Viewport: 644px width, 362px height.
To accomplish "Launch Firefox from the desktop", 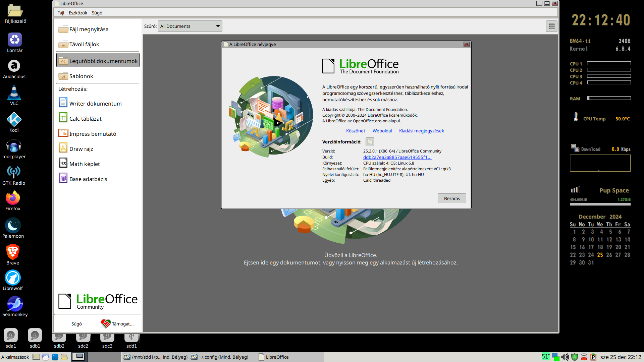I will (13, 201).
